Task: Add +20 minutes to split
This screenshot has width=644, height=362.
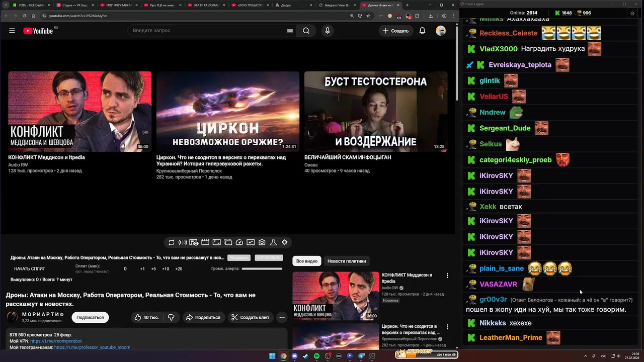Action: point(179,269)
